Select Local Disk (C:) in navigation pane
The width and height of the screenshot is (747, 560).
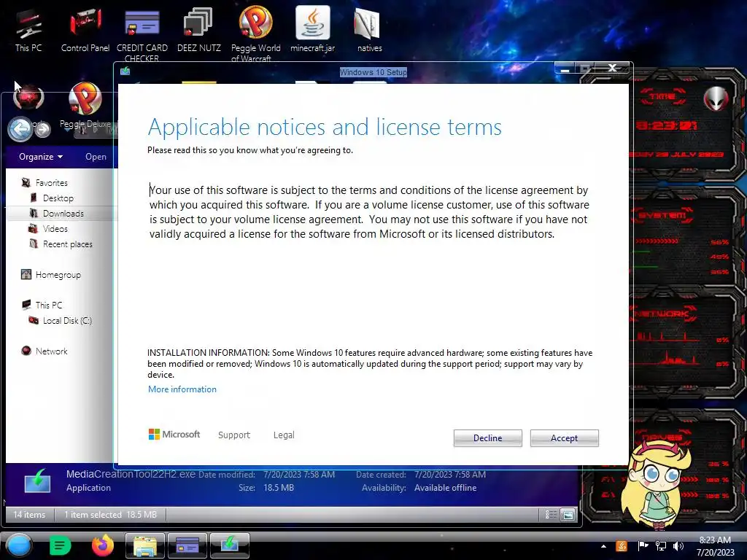67,321
